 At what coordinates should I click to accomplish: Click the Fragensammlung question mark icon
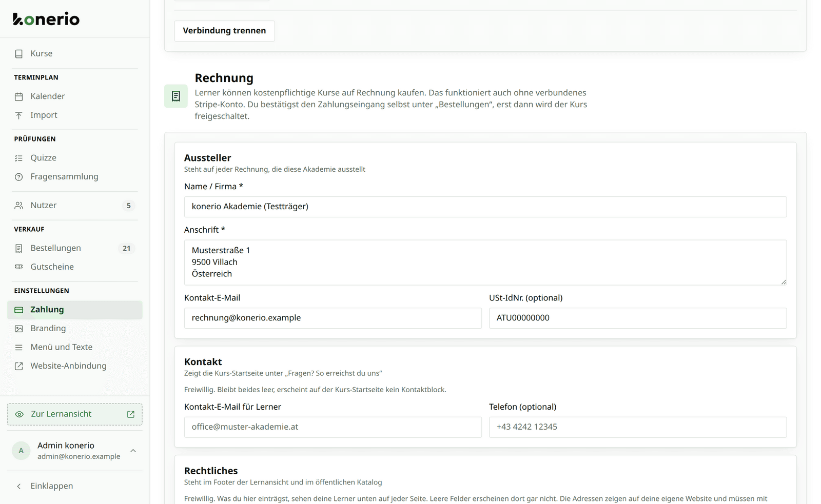(x=19, y=177)
